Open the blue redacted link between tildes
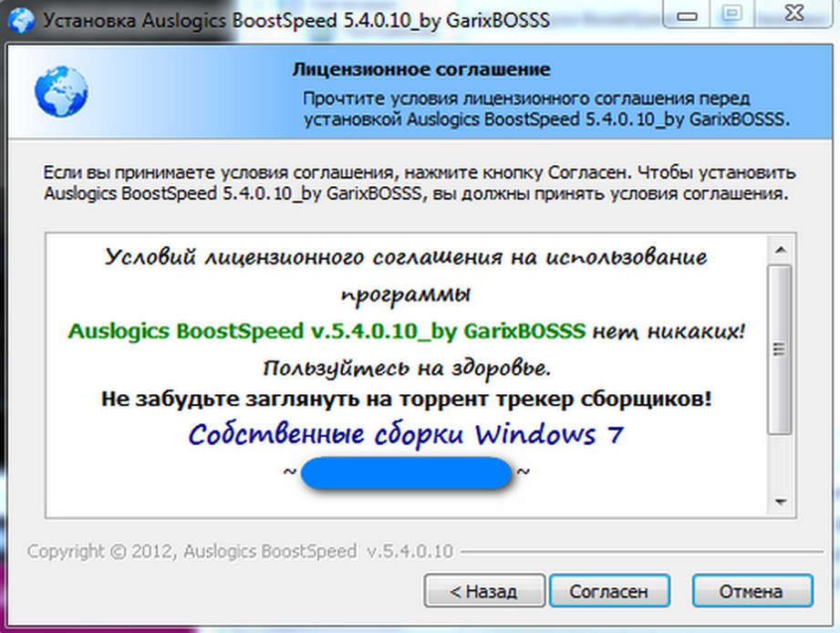 point(407,472)
